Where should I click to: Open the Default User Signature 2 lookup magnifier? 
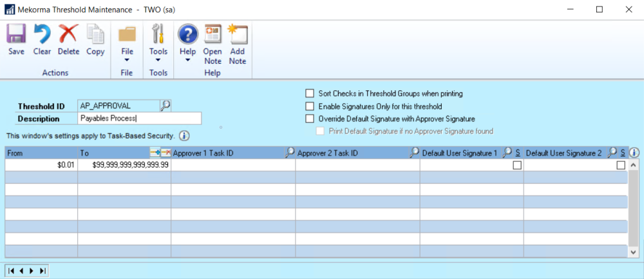click(612, 153)
